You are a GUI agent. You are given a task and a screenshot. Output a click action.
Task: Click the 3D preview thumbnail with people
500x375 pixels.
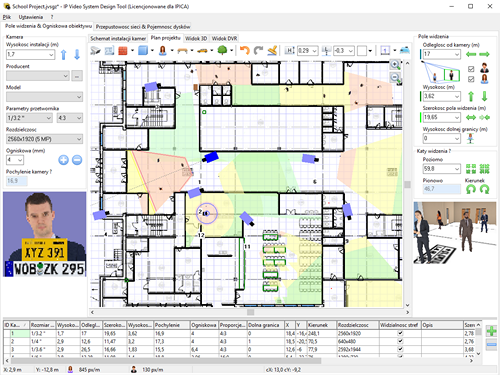455,232
